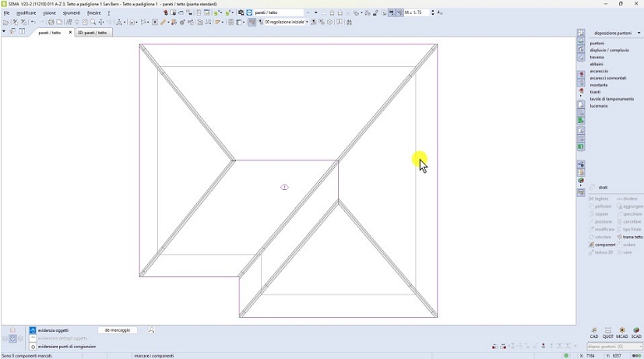Screen dimensions: 644x359
Task: Open the 'modificare' menu
Action: pos(26,13)
